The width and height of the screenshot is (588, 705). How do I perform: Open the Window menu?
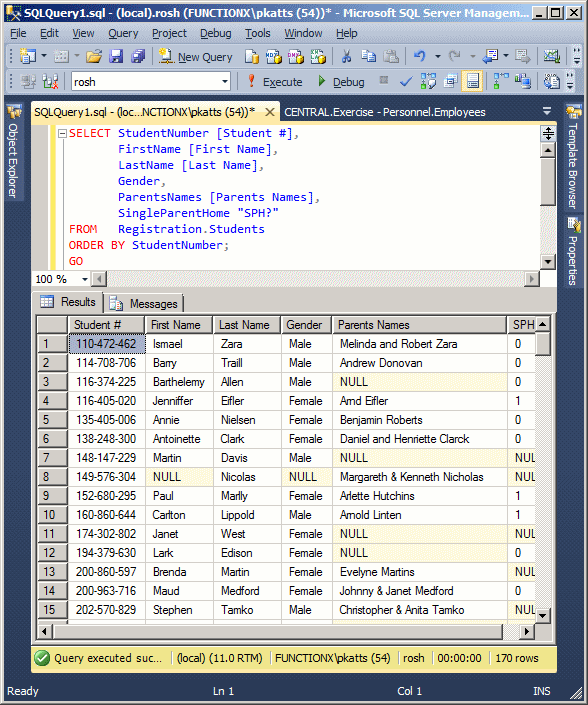point(303,33)
